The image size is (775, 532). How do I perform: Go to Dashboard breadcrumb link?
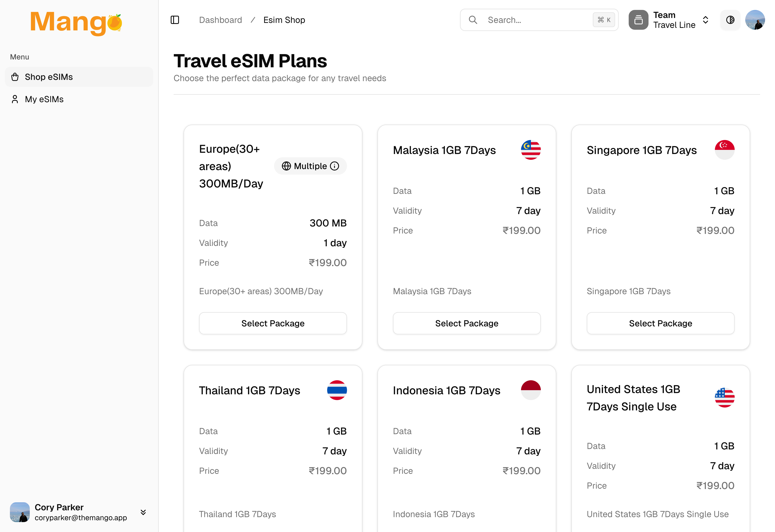tap(220, 20)
